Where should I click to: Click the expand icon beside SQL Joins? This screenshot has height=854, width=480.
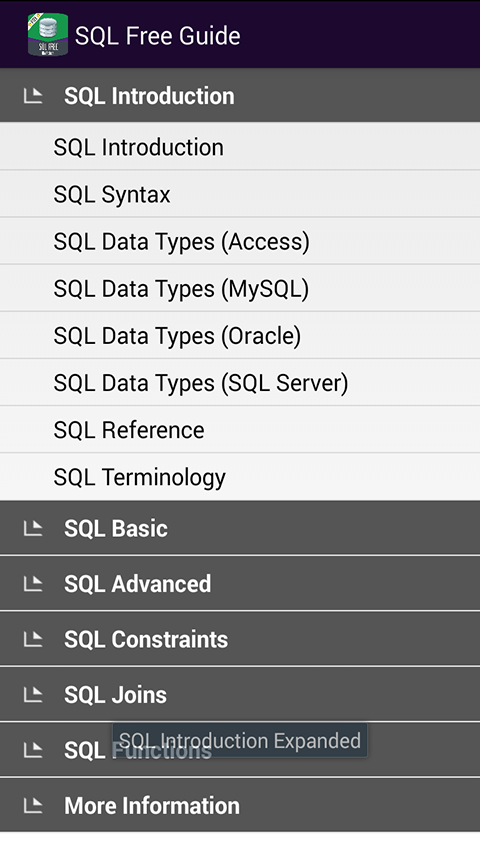pyautogui.click(x=33, y=695)
